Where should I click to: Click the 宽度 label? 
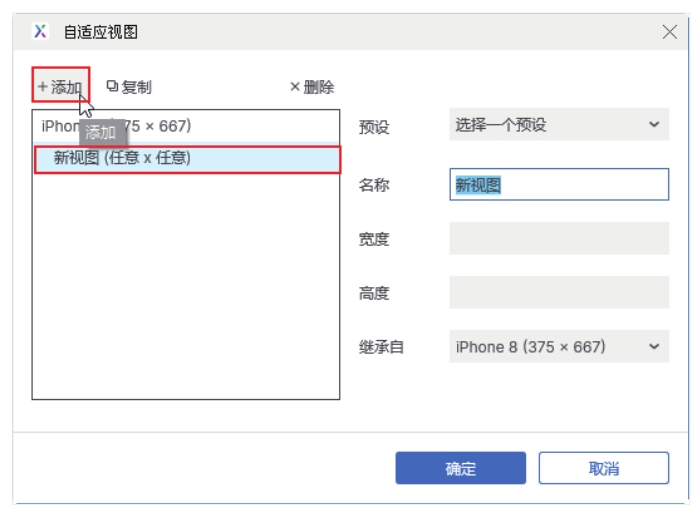click(x=374, y=239)
